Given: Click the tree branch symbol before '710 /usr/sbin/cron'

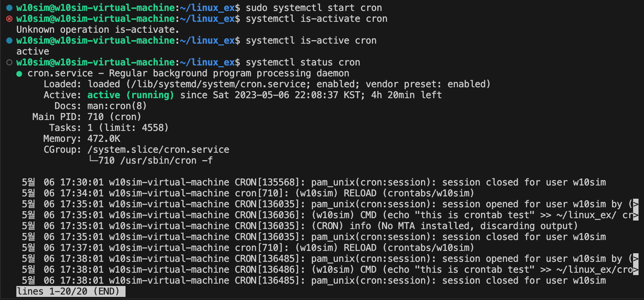Looking at the screenshot, I should 93,160.
